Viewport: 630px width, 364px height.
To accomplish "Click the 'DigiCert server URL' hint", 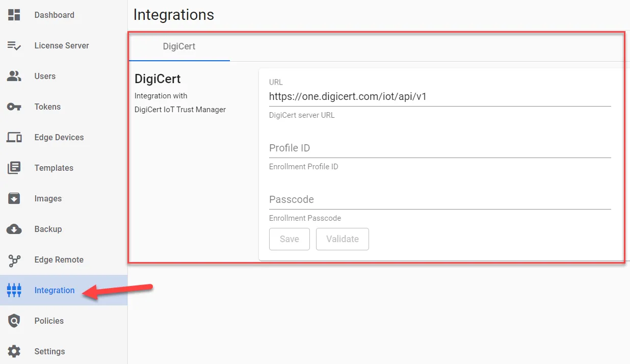I will 302,115.
